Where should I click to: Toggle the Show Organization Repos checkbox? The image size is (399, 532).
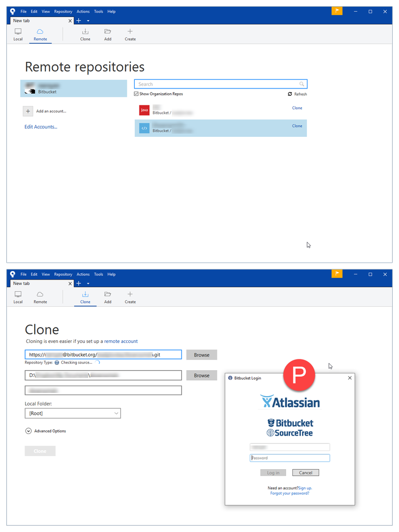point(136,94)
